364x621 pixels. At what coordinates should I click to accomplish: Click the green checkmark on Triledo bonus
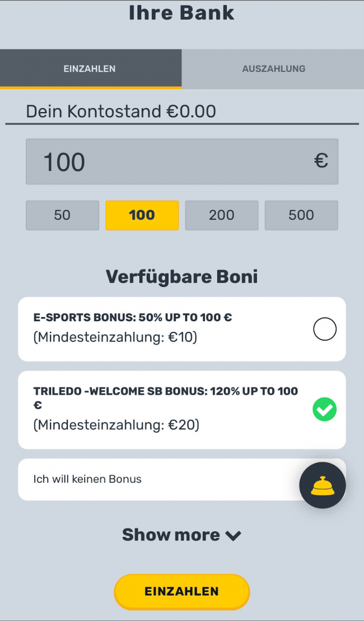point(324,410)
